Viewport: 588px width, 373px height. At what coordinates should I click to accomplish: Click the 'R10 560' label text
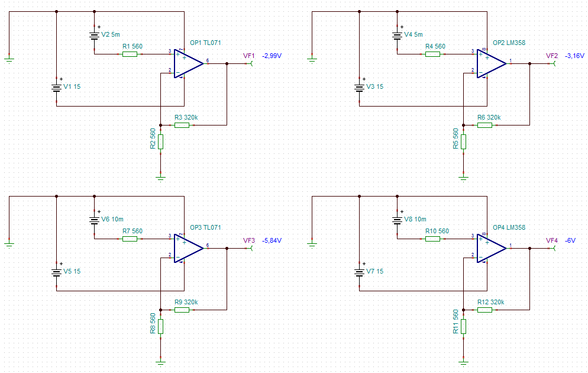pos(437,231)
